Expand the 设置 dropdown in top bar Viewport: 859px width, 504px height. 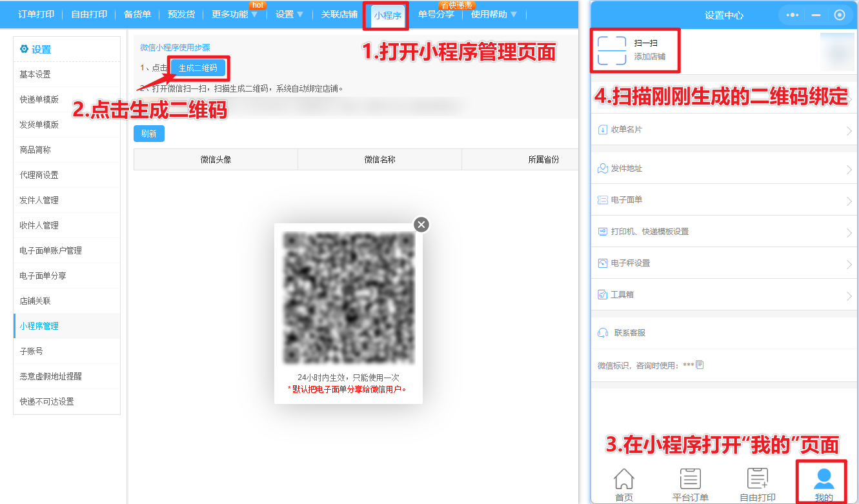tap(290, 14)
